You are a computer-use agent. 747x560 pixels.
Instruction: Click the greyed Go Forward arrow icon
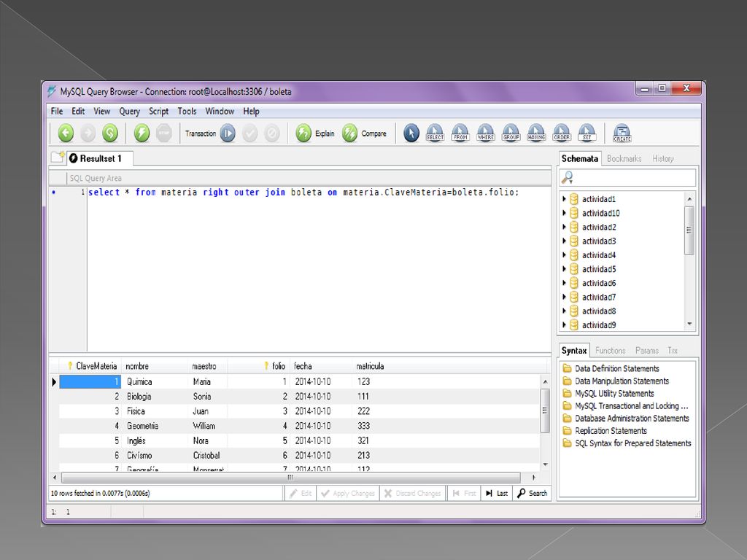pyautogui.click(x=88, y=133)
